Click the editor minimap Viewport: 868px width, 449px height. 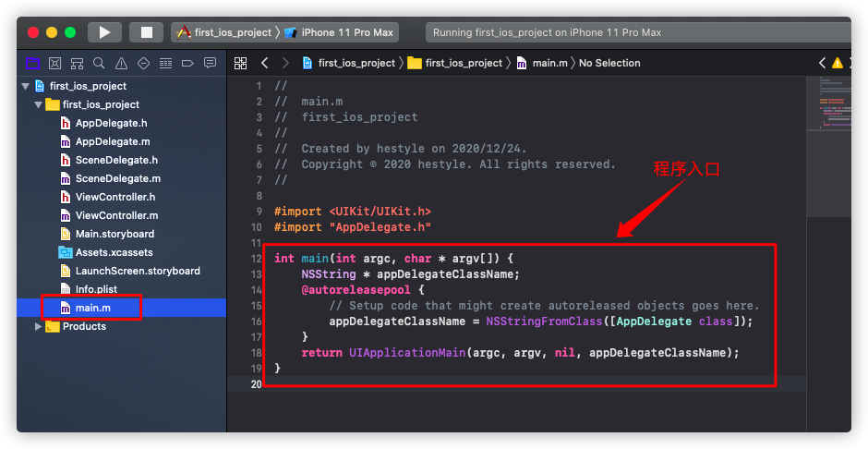click(x=828, y=104)
